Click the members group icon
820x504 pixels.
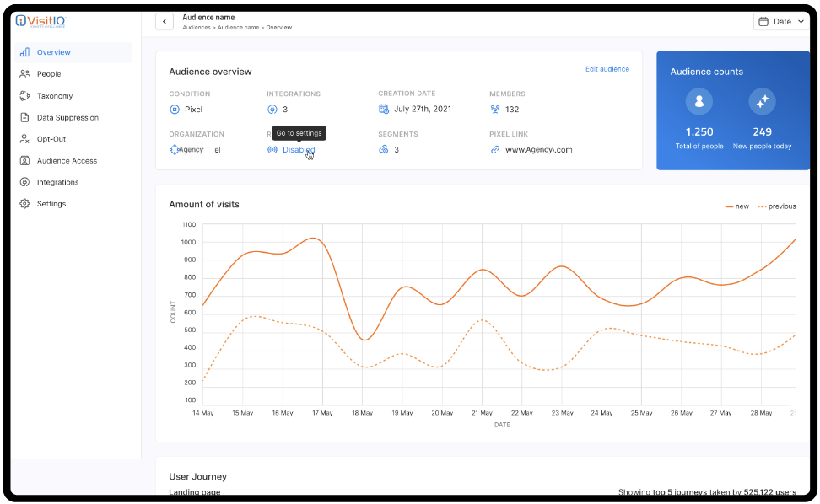point(494,110)
